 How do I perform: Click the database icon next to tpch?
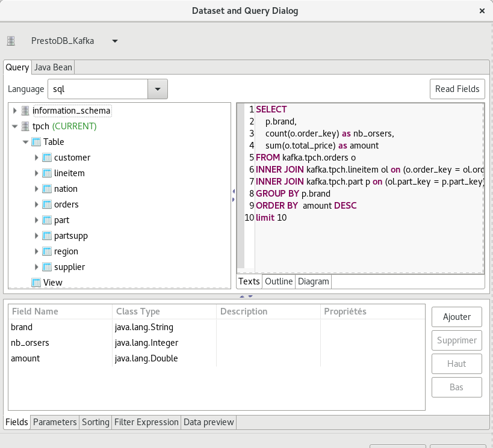point(25,126)
